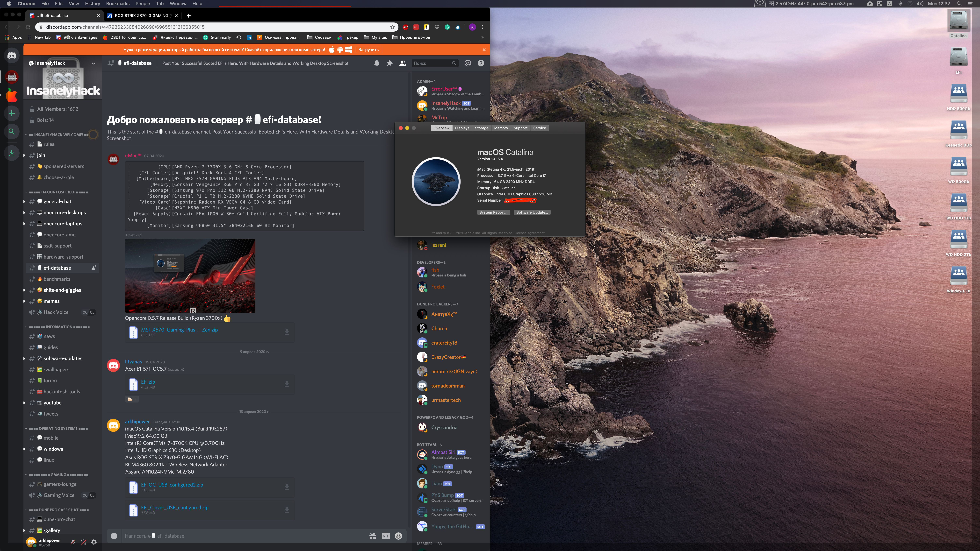The width and height of the screenshot is (980, 551).
Task: Click the GIF picker button
Action: pos(385,536)
